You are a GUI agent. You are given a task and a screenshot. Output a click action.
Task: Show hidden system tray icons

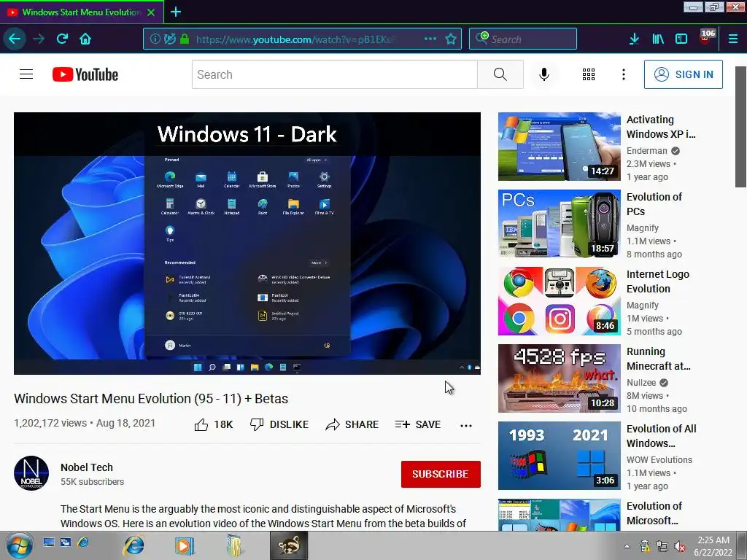pyautogui.click(x=627, y=546)
